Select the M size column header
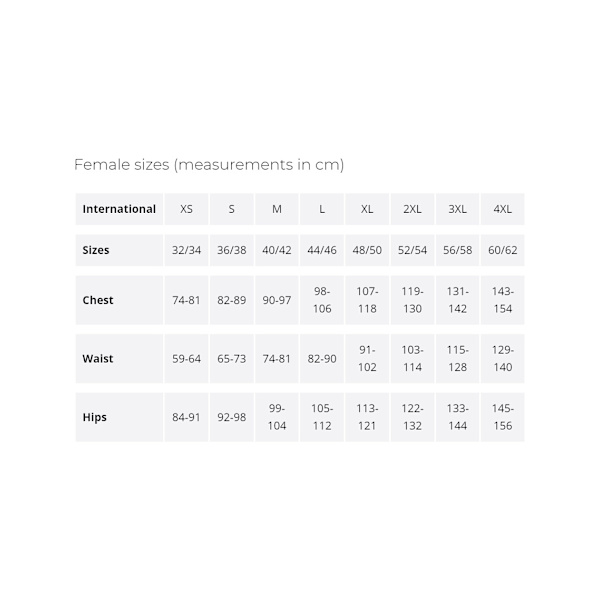This screenshot has width=600, height=600. tap(277, 209)
